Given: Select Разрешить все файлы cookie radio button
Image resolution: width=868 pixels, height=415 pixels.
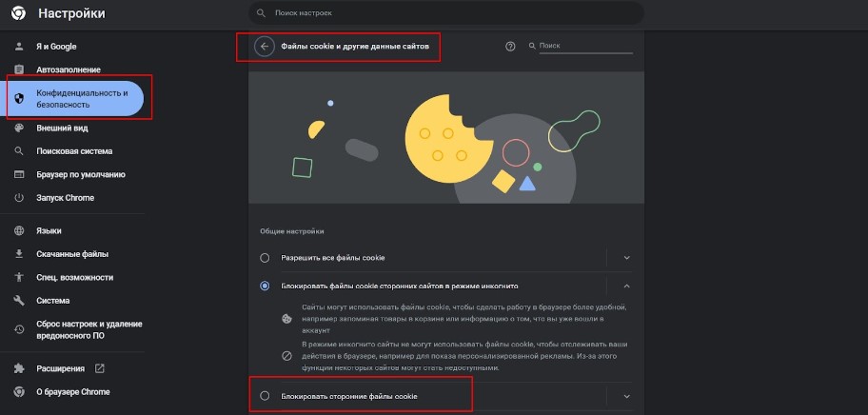Looking at the screenshot, I should coord(265,258).
